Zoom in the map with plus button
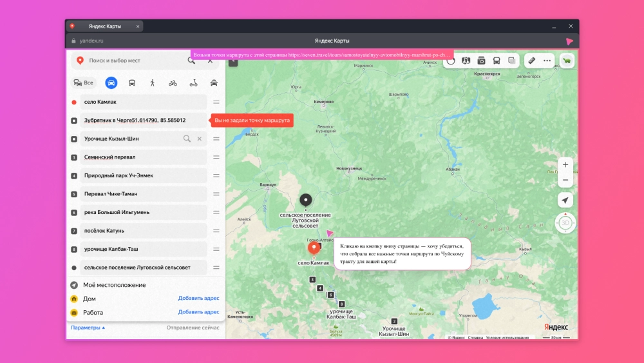The image size is (644, 363). [x=565, y=164]
